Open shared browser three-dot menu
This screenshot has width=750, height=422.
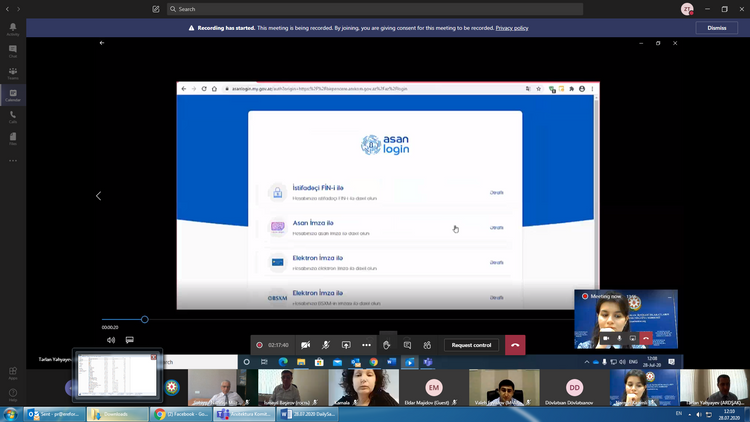(x=592, y=89)
